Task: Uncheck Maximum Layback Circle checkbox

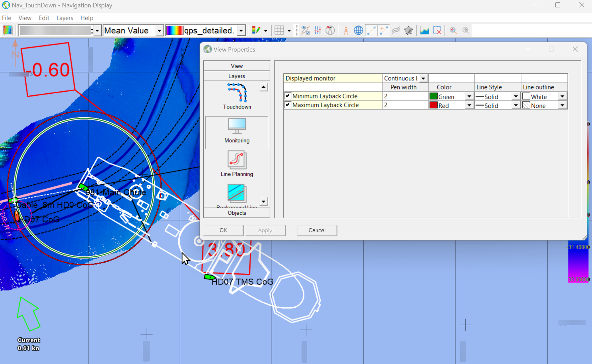Action: (288, 105)
